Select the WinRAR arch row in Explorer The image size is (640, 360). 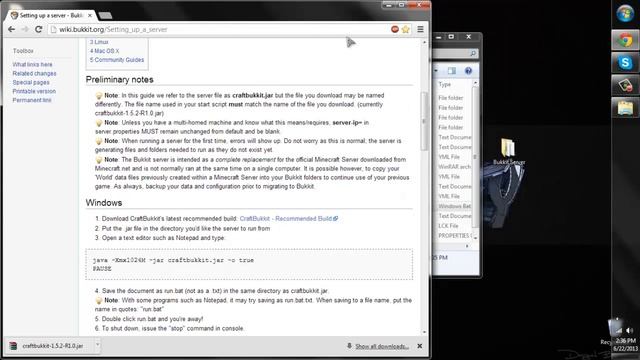454,167
